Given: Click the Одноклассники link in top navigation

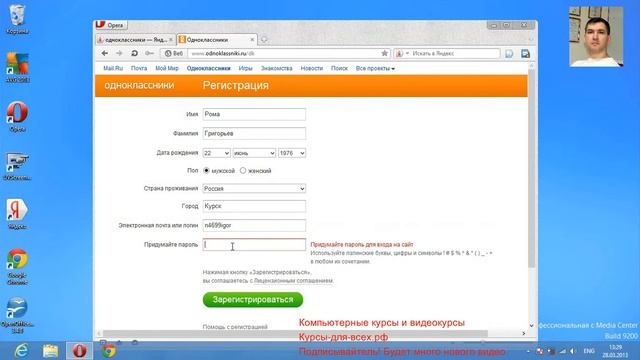Looking at the screenshot, I should [209, 69].
